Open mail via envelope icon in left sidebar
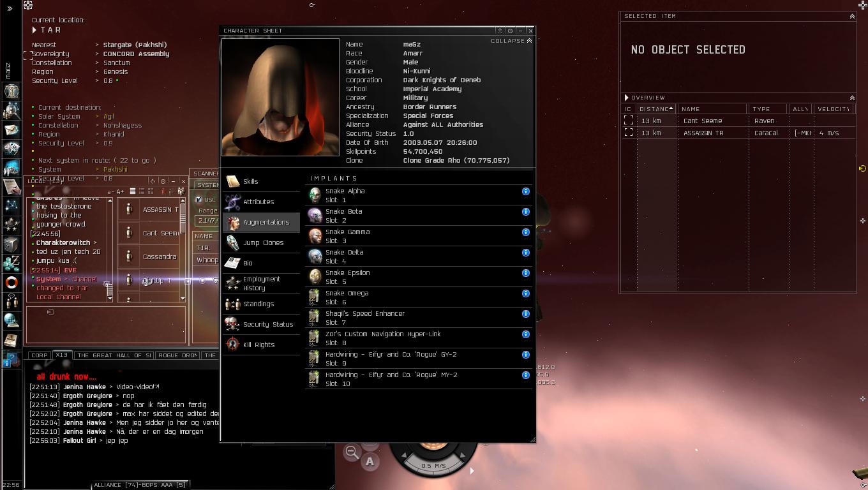 [x=11, y=130]
